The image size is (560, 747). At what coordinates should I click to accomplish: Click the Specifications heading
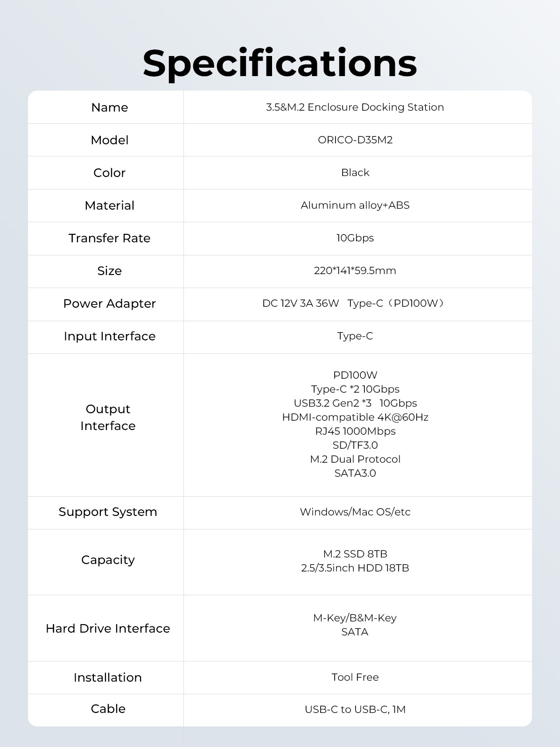click(x=280, y=63)
